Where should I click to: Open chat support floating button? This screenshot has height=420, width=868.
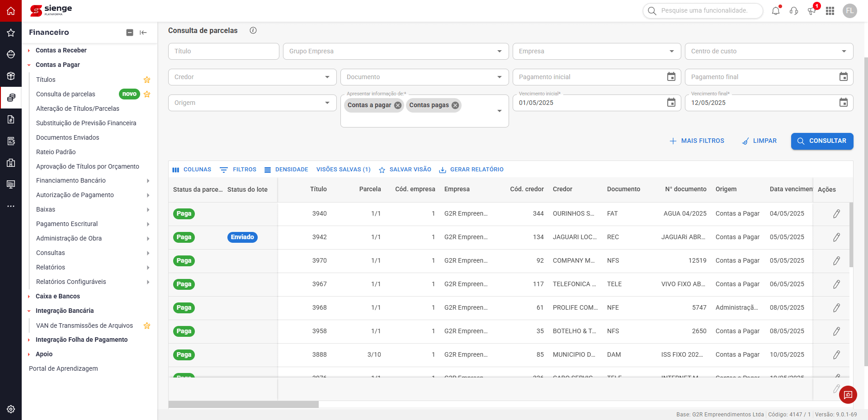pyautogui.click(x=848, y=395)
